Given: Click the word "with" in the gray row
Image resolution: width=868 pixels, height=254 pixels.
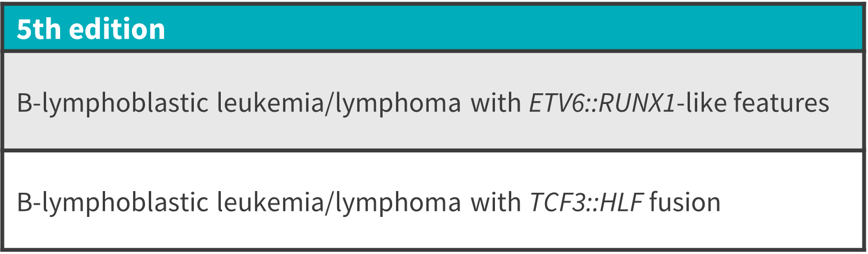Looking at the screenshot, I should (496, 104).
